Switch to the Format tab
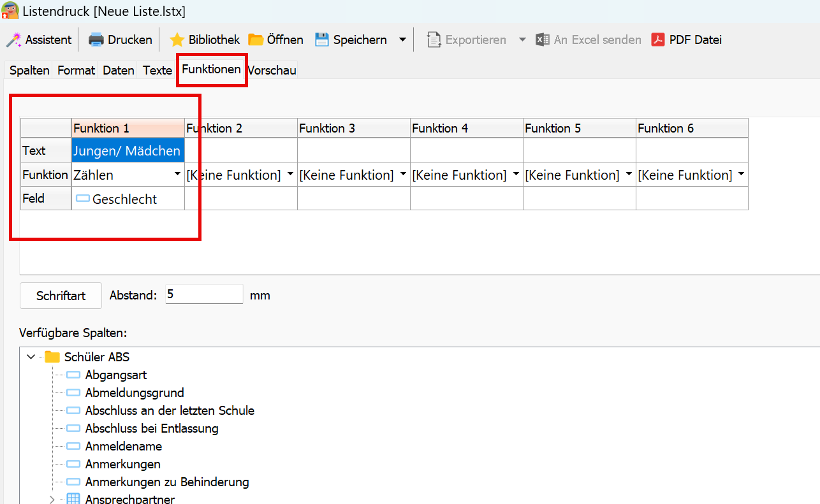 coord(76,70)
